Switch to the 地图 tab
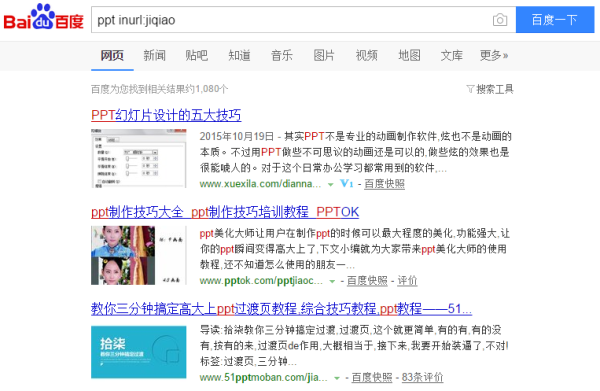 (409, 55)
